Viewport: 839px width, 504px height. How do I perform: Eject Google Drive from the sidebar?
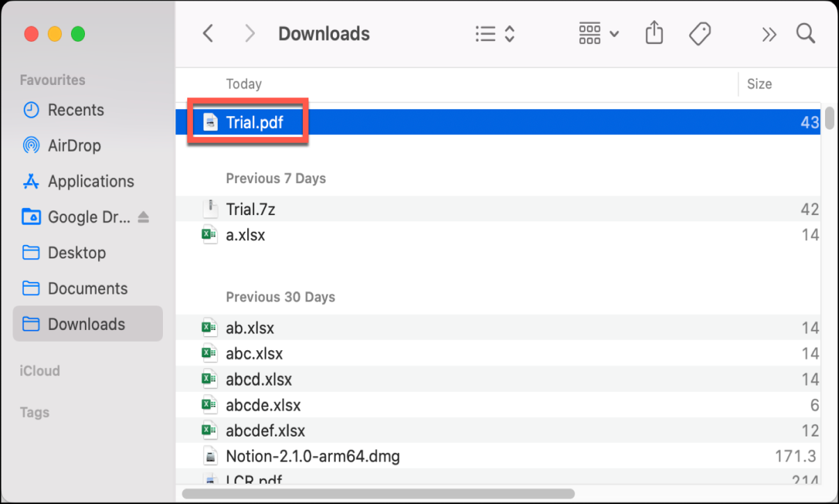[x=143, y=217]
